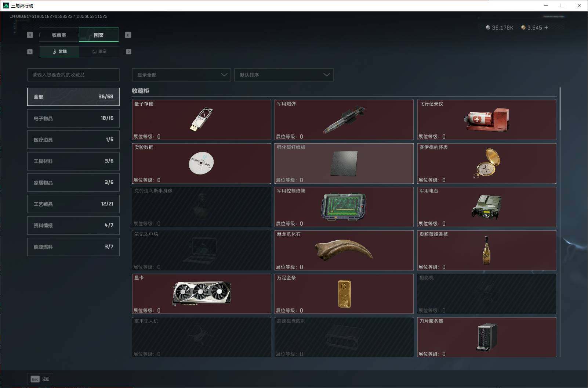
Task: Focus the collectible search input field
Action: point(73,75)
